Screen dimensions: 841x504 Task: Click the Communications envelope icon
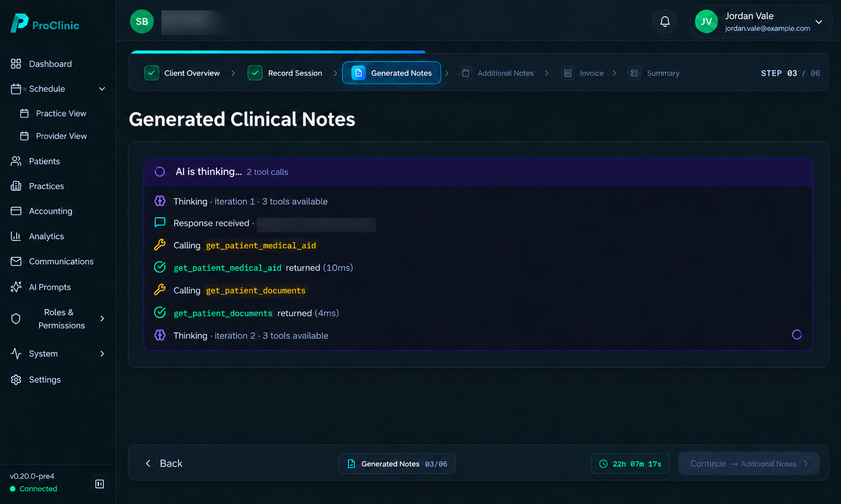[x=16, y=262]
